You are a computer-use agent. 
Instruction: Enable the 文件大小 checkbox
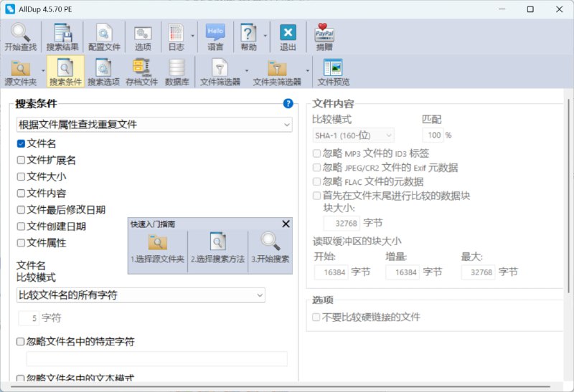pos(21,176)
